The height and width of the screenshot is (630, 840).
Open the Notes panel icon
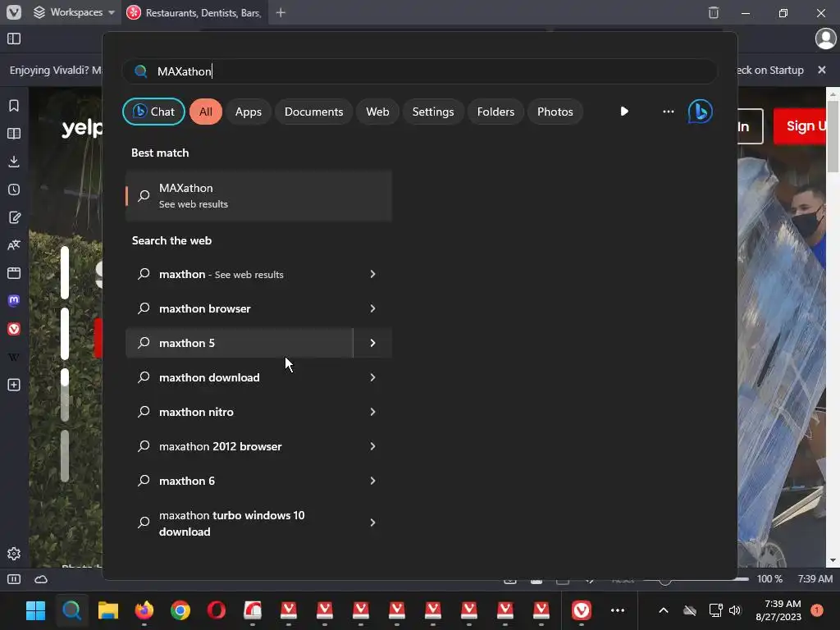pos(14,217)
